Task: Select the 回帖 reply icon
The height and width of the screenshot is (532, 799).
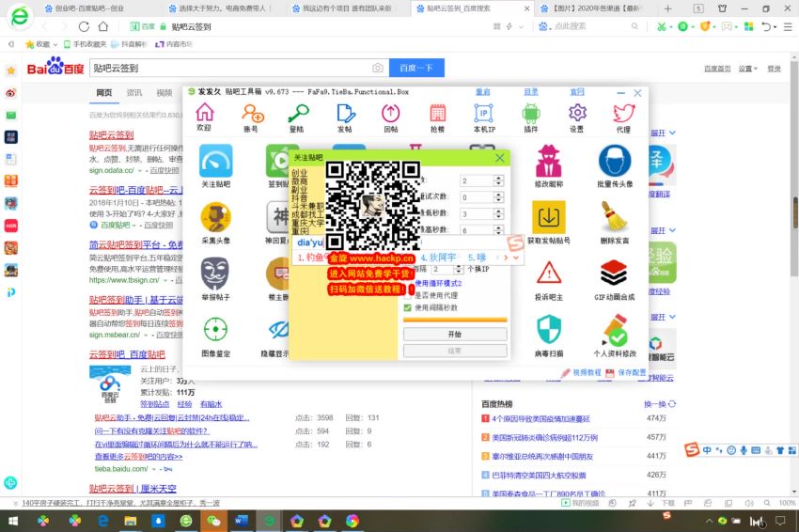Action: 391,117
